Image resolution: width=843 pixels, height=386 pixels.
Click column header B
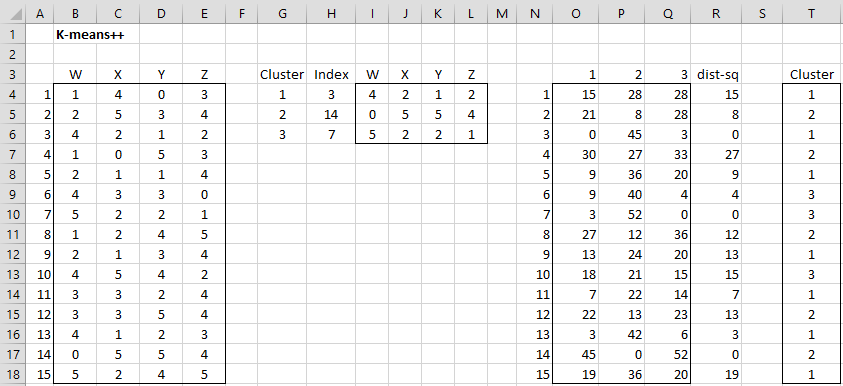[x=74, y=14]
